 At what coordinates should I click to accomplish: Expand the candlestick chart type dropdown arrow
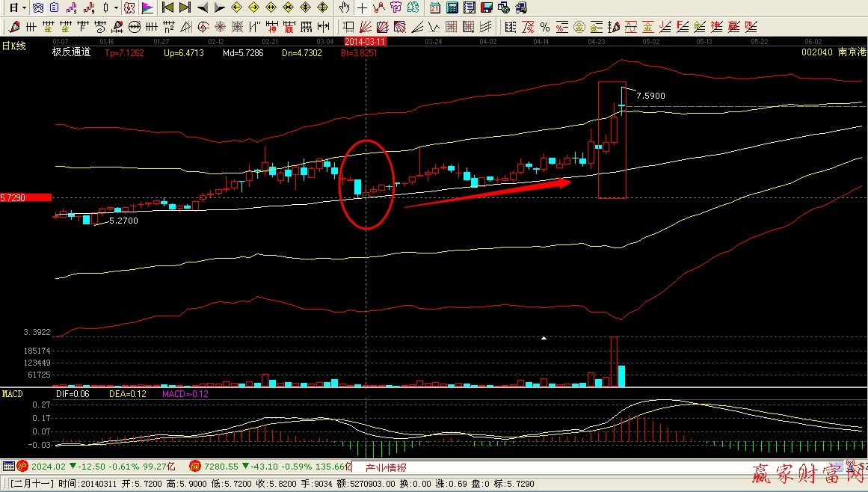tap(116, 8)
